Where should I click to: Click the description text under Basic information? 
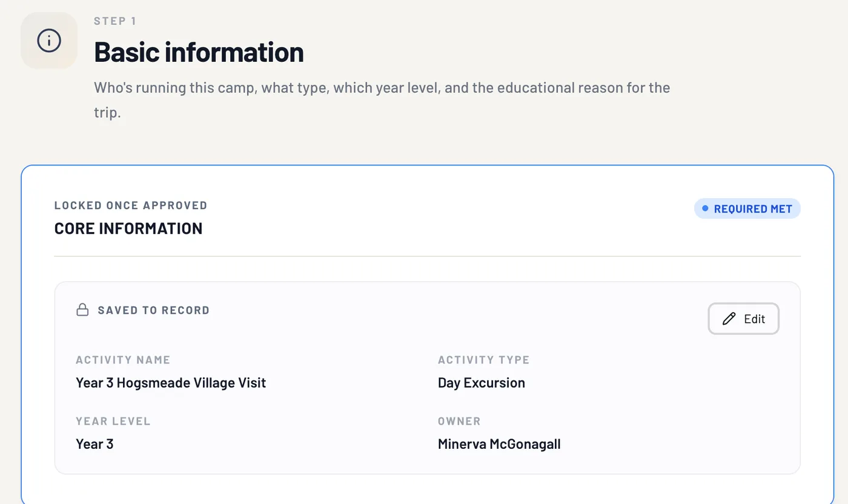point(382,100)
